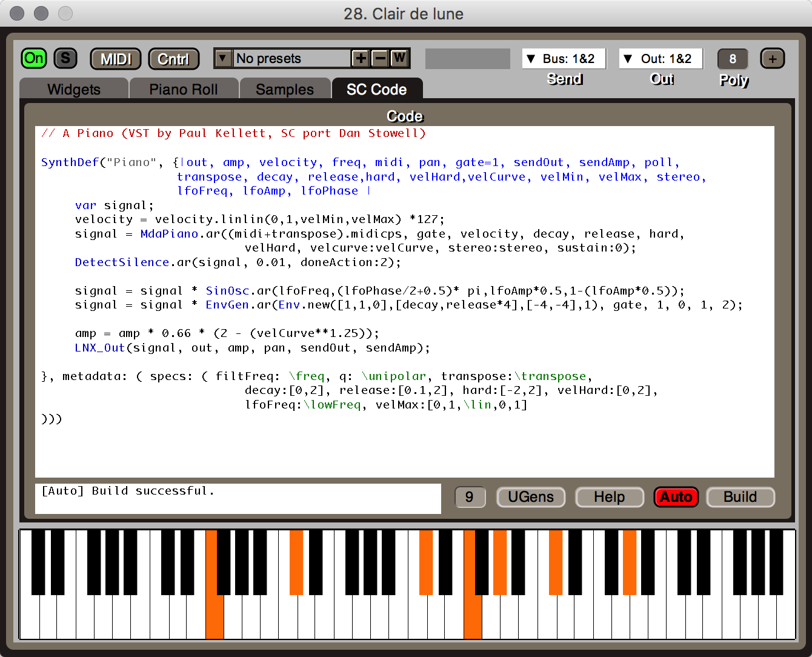This screenshot has width=812, height=657.
Task: Open the UGens list button
Action: coord(531,497)
